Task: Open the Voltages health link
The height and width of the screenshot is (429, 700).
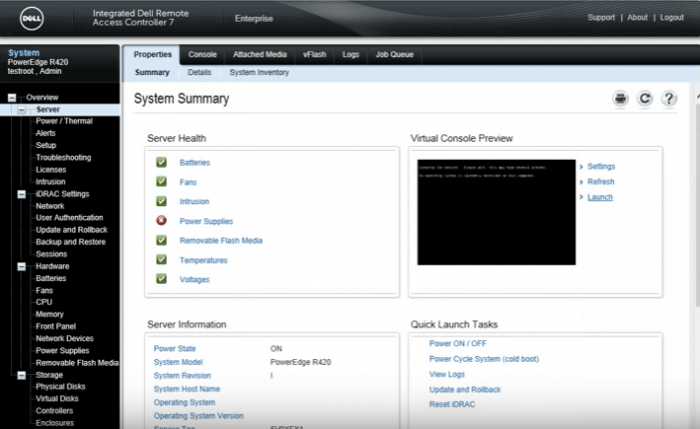Action: click(x=194, y=279)
